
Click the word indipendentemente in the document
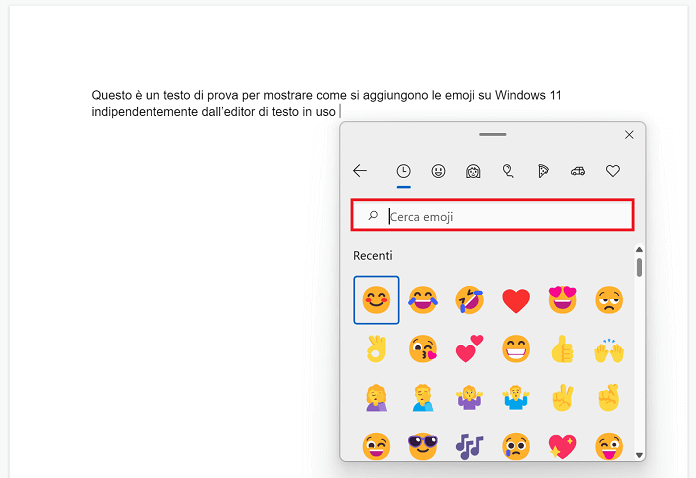point(145,112)
